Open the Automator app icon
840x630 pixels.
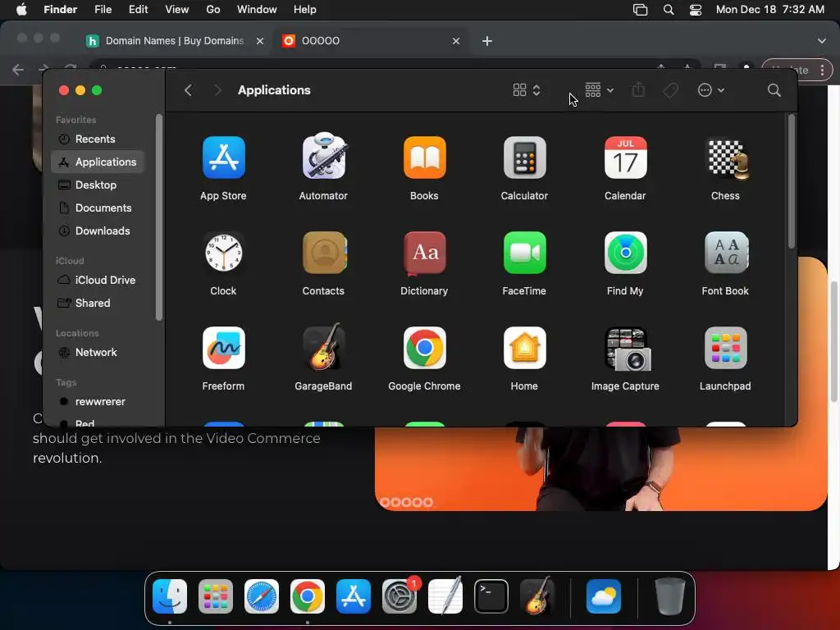323,156
